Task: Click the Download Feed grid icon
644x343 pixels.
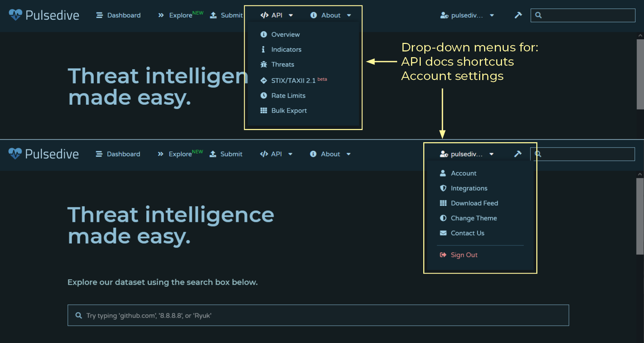Action: pyautogui.click(x=443, y=203)
